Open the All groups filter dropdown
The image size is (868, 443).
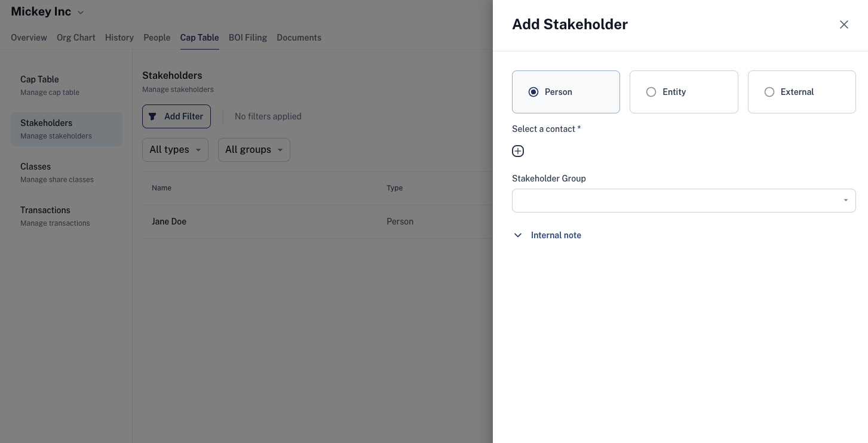(x=254, y=150)
